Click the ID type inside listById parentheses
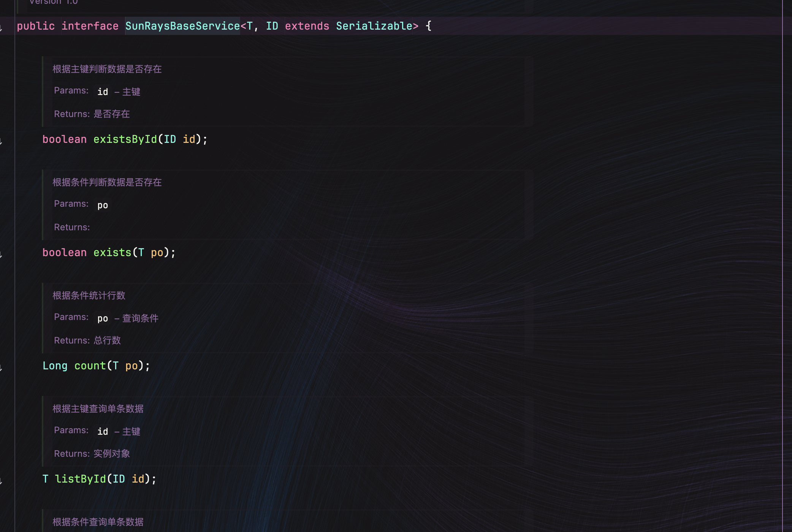Image resolution: width=792 pixels, height=532 pixels. (119, 479)
